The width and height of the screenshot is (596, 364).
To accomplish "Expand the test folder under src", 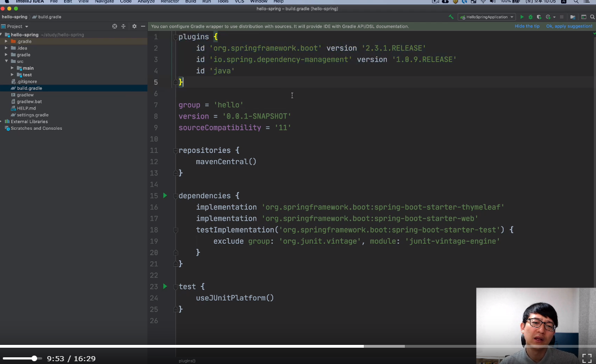I will point(12,75).
